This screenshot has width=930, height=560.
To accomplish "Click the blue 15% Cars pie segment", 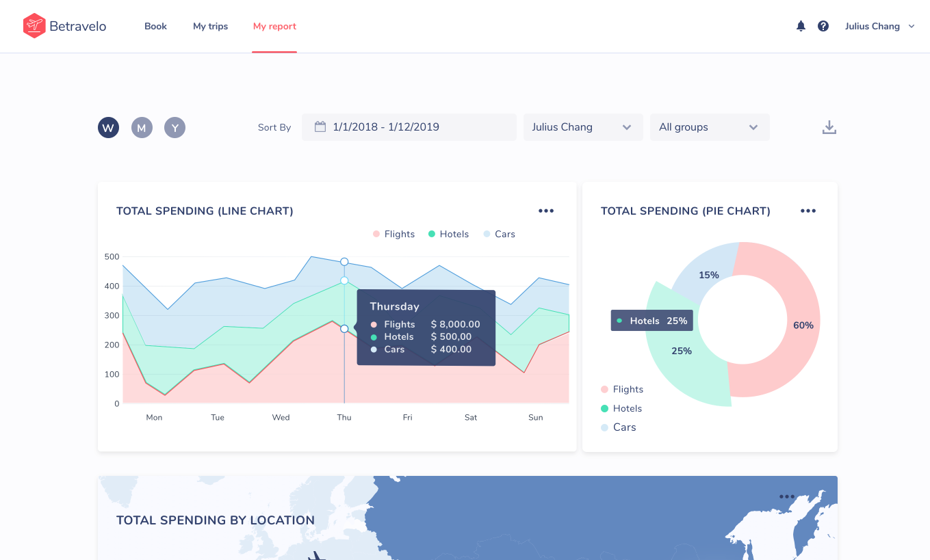I will [709, 275].
